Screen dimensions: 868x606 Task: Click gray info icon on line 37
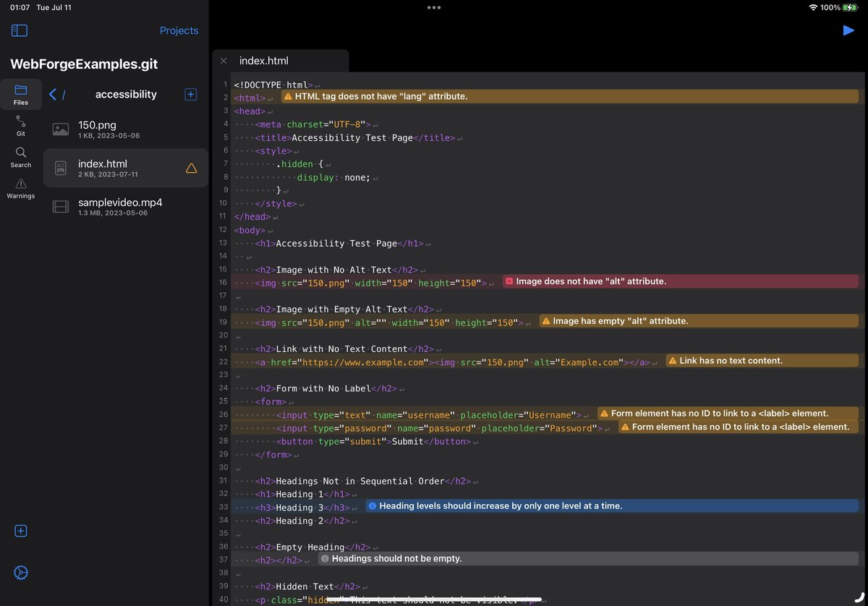[325, 559]
